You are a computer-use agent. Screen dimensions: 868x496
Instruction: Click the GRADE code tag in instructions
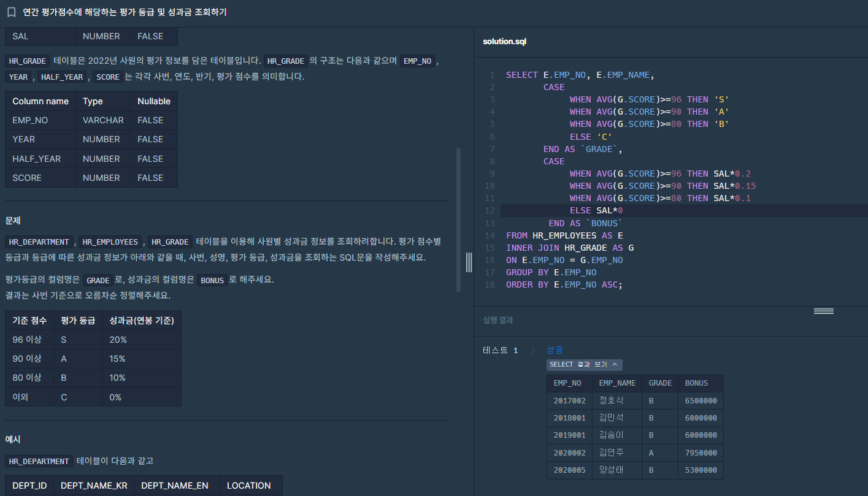[98, 280]
